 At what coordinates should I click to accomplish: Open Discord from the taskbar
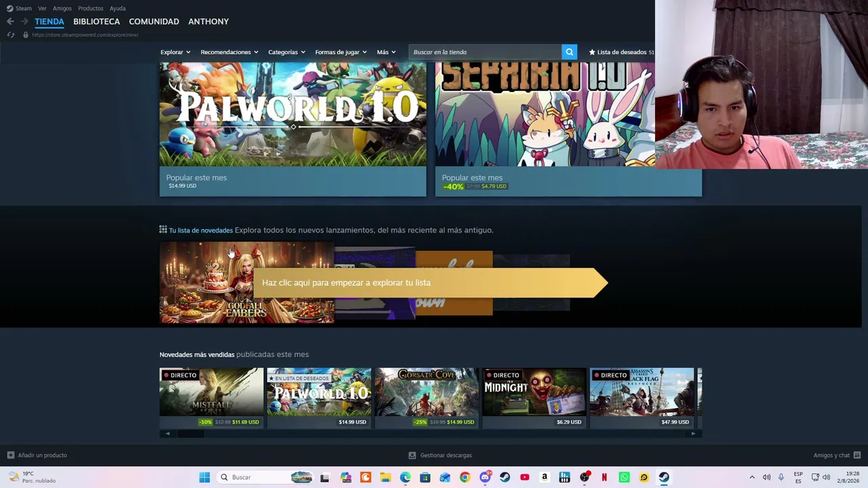click(485, 477)
